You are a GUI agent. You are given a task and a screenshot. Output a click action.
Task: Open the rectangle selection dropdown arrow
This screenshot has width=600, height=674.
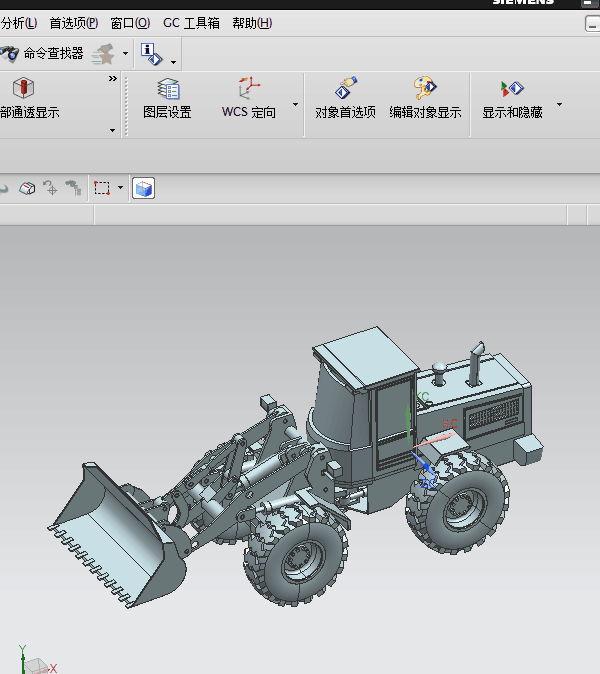pos(120,187)
